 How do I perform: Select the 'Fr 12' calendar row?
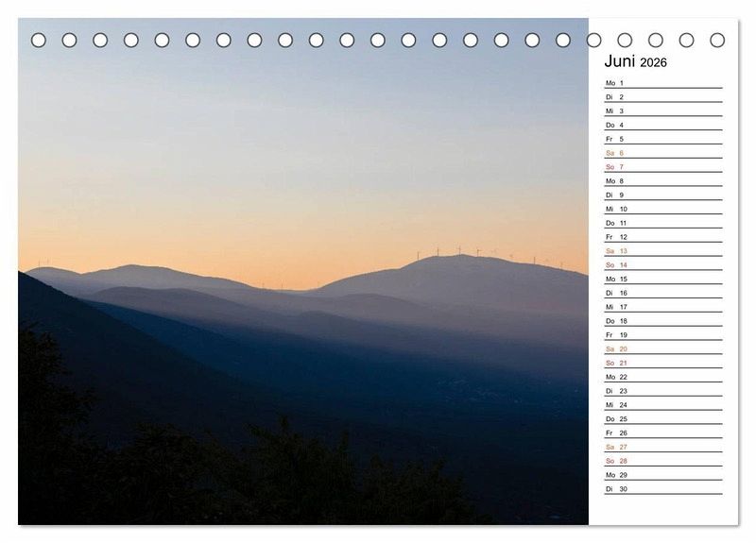coord(663,237)
